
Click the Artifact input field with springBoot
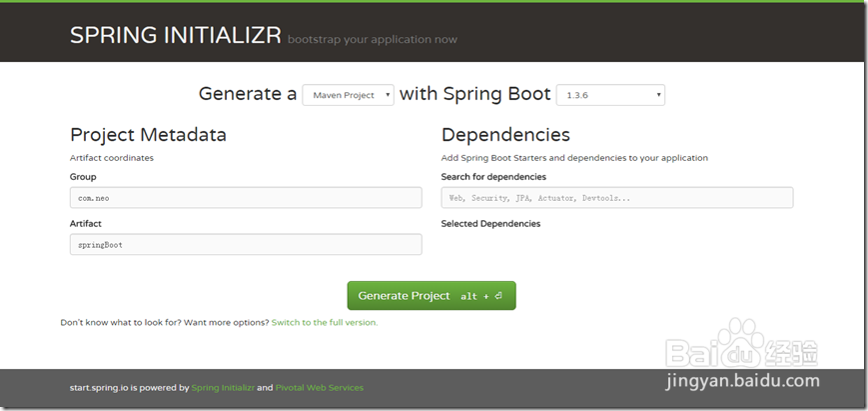246,244
